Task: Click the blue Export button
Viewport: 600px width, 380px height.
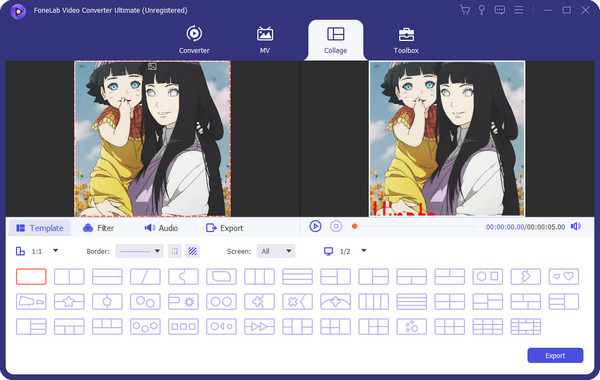Action: [555, 356]
